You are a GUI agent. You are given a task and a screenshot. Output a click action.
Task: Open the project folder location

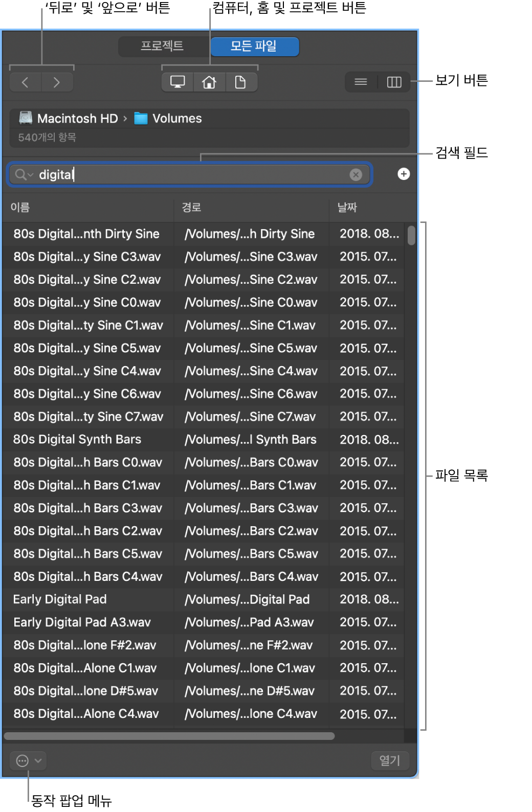(240, 82)
